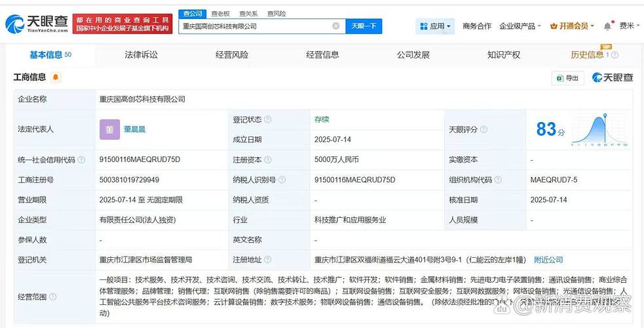Switch to the 经营风险 tab

point(232,54)
